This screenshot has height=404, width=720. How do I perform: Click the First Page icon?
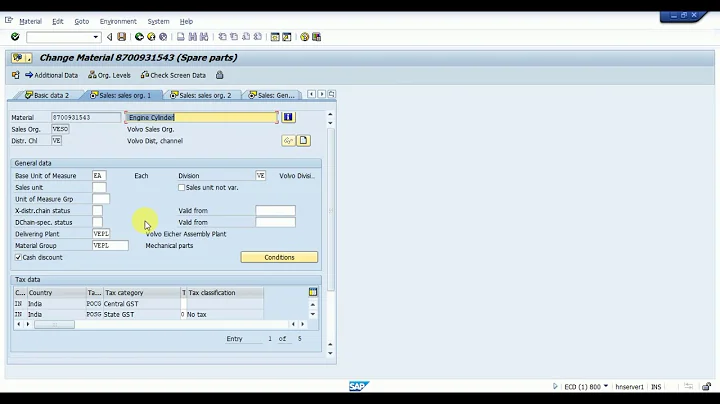[x=223, y=37]
